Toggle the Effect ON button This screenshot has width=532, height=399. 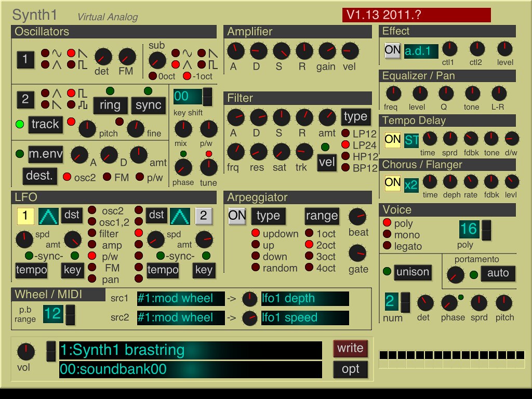coord(393,50)
